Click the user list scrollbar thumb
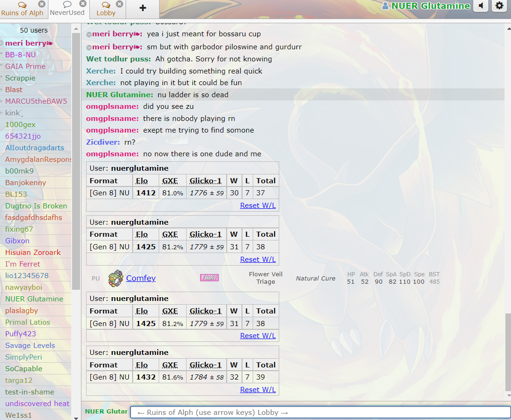Viewport: 511px width, 420px height. coord(76,161)
